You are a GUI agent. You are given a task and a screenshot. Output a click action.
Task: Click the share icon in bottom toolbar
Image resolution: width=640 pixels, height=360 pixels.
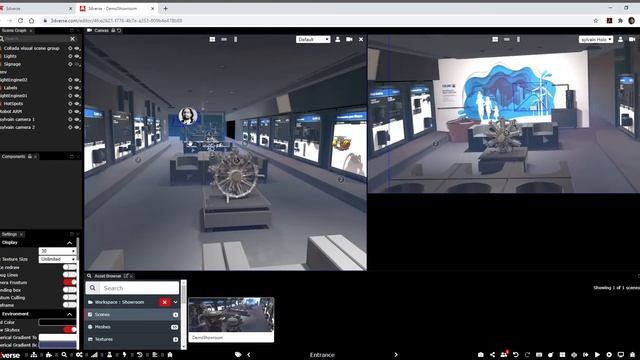492,355
